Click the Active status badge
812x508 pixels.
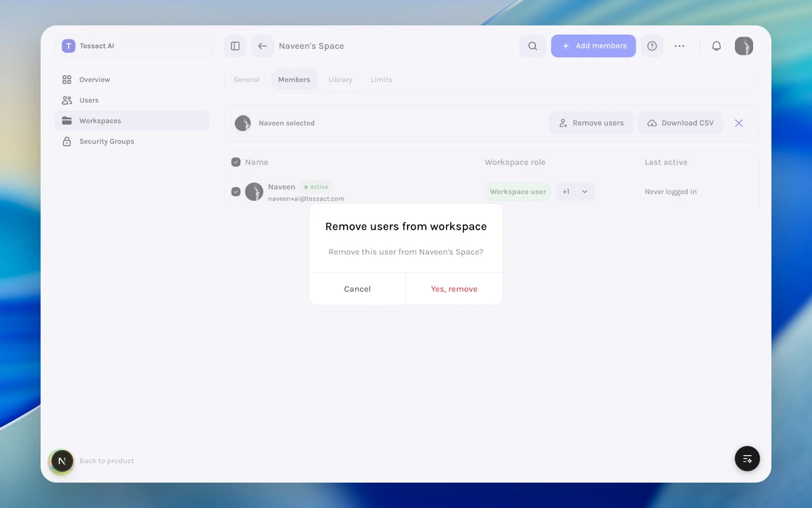click(x=316, y=187)
